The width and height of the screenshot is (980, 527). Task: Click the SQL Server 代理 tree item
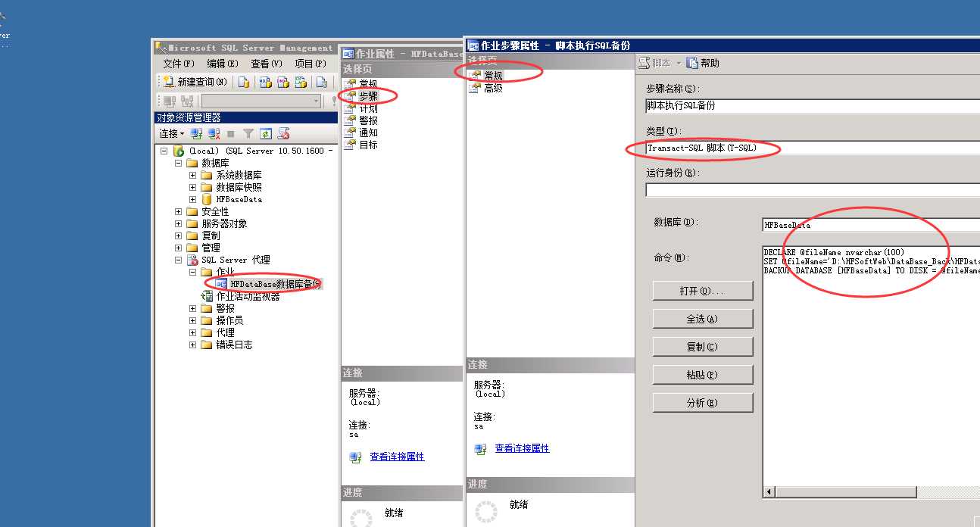click(x=236, y=260)
